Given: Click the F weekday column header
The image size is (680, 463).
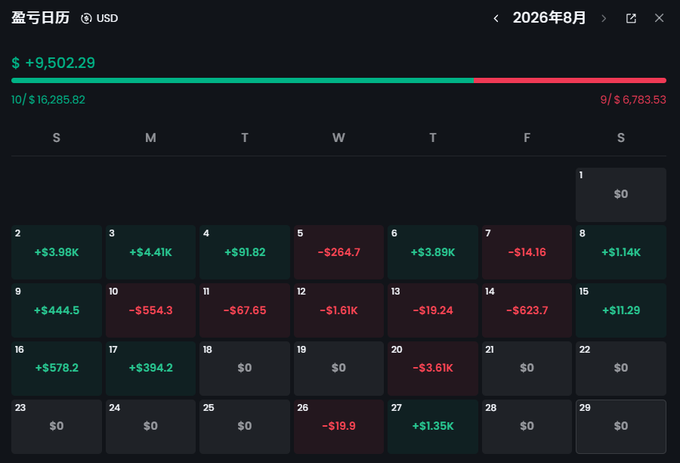Looking at the screenshot, I should point(527,138).
